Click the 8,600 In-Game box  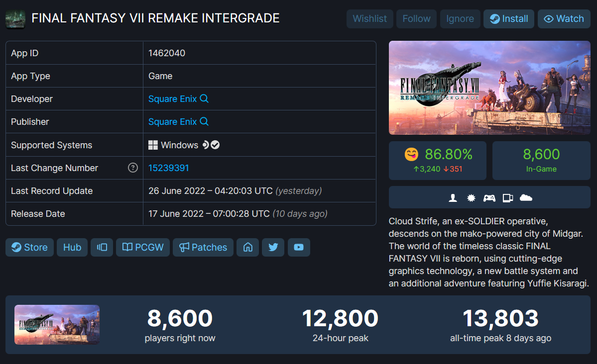click(541, 161)
